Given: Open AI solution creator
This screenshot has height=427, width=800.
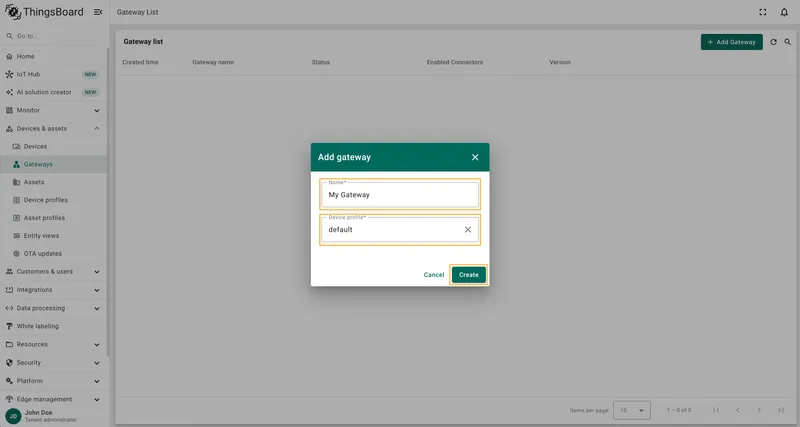Looking at the screenshot, I should [54, 92].
